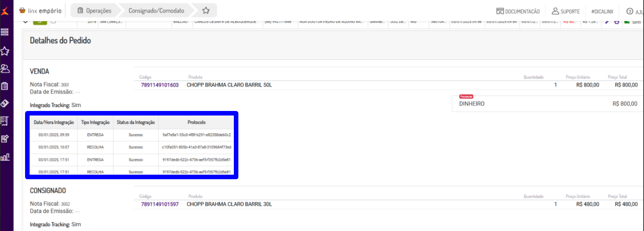This screenshot has height=231, width=644.
Task: Open #DICALINX in the top bar
Action: click(x=603, y=12)
